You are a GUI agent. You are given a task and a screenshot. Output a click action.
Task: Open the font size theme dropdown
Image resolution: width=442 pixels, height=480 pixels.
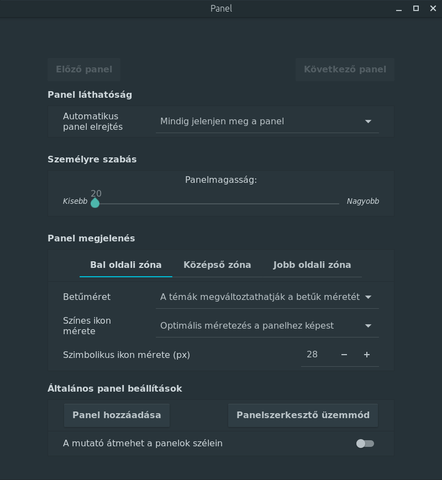(267, 297)
